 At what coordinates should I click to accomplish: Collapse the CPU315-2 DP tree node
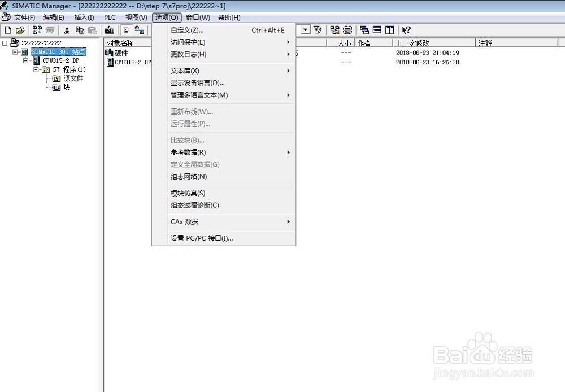(x=25, y=60)
